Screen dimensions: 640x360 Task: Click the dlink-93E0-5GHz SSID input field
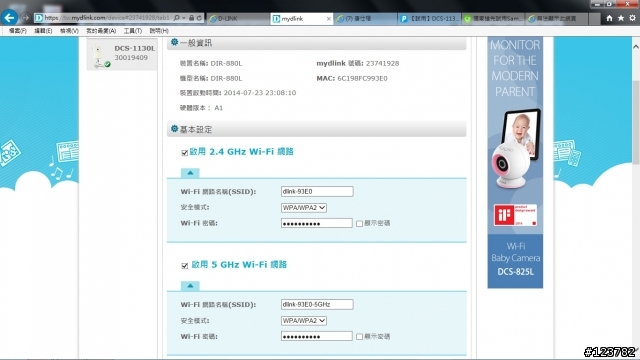tap(317, 304)
